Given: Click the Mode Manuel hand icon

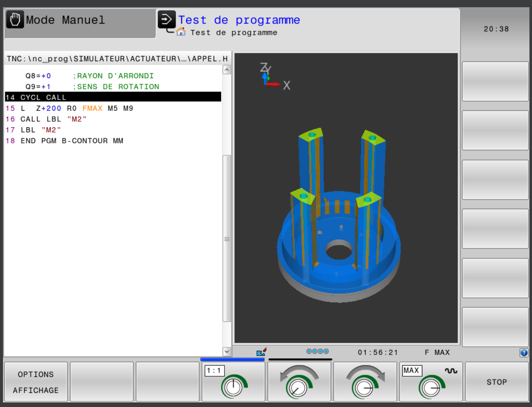Looking at the screenshot, I should pos(15,20).
